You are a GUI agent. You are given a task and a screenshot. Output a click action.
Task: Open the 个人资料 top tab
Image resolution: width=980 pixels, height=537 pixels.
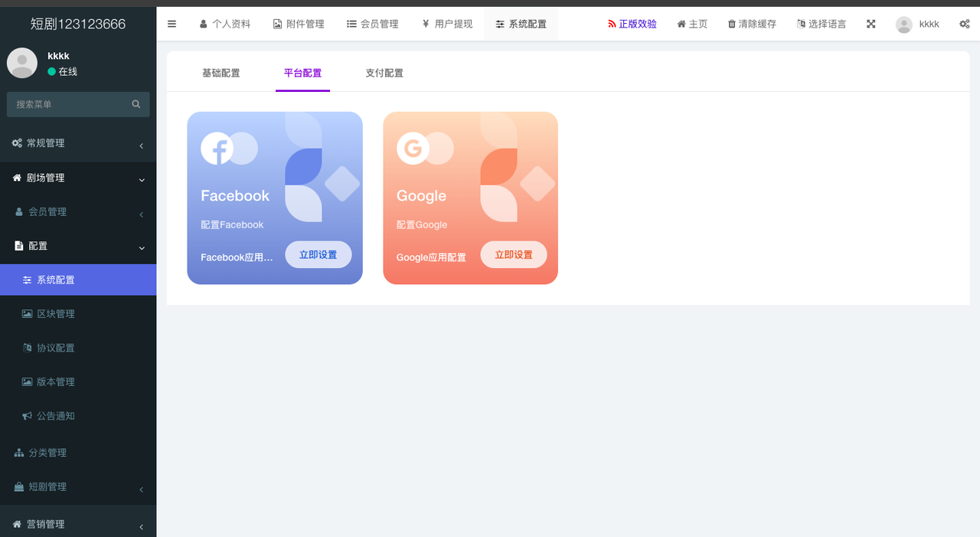[225, 24]
